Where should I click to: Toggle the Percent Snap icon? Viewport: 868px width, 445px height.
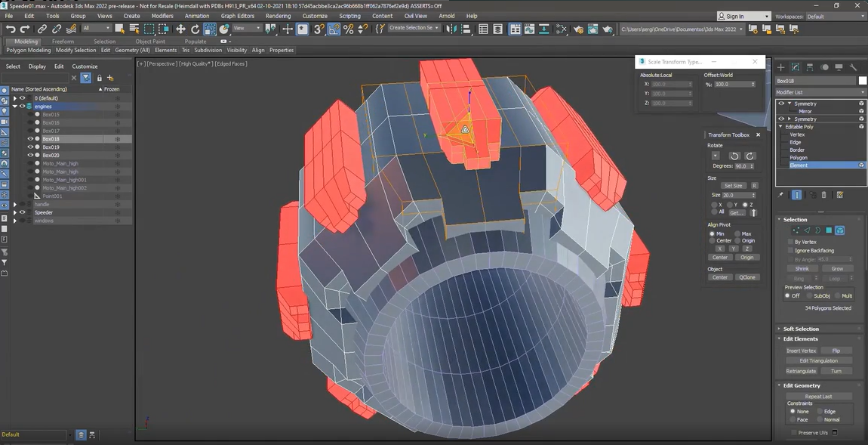point(348,29)
